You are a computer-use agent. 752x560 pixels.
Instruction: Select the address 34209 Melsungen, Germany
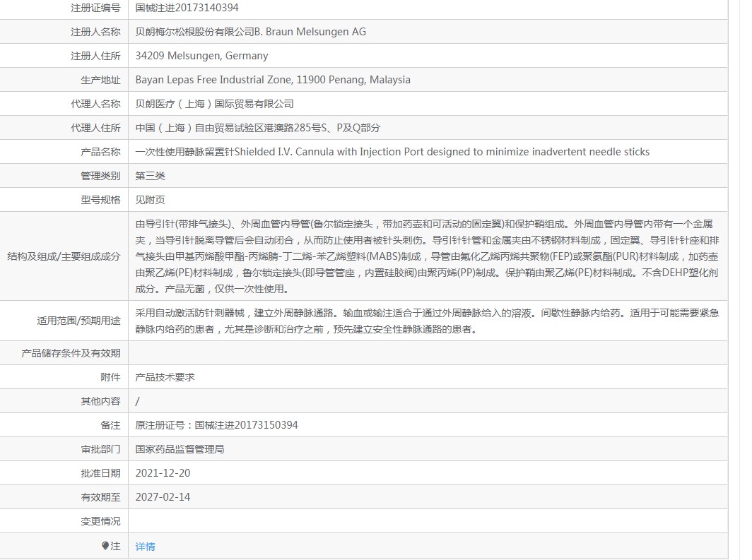coord(201,56)
